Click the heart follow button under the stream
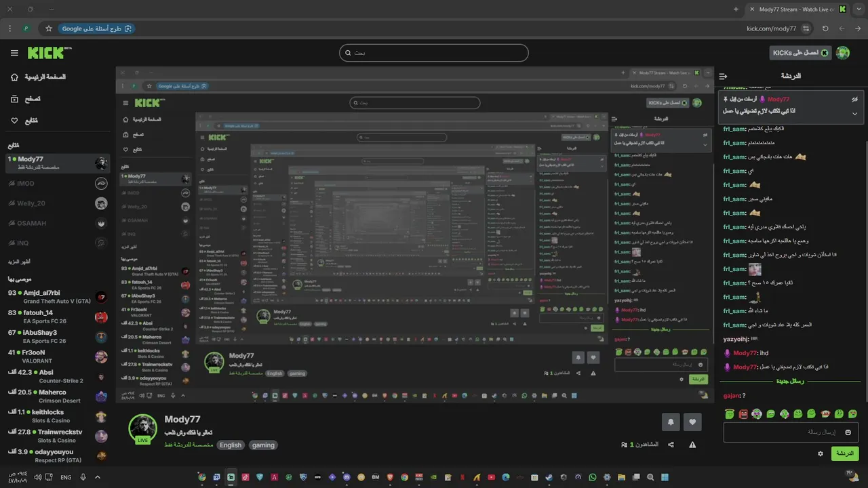The image size is (868, 488). pos(692,422)
